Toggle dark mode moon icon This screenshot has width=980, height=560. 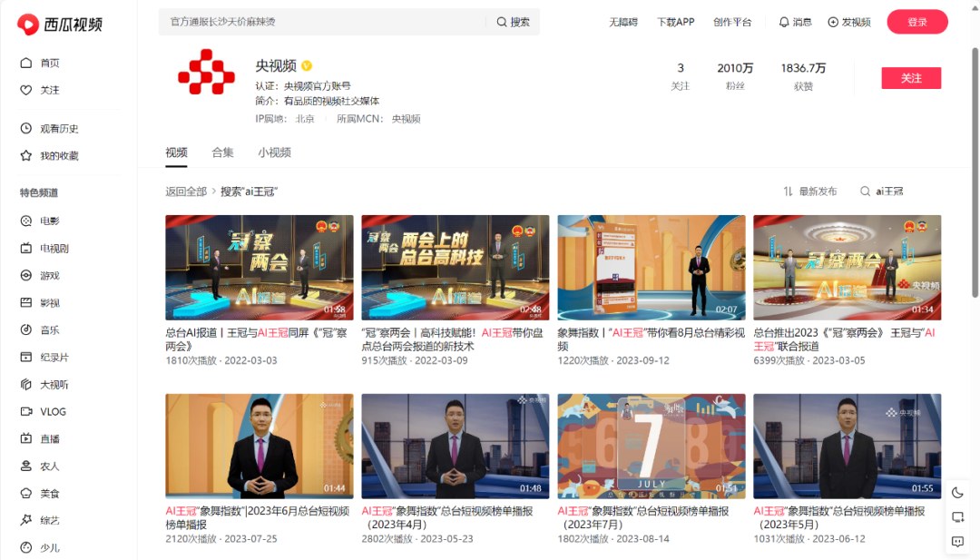click(957, 493)
